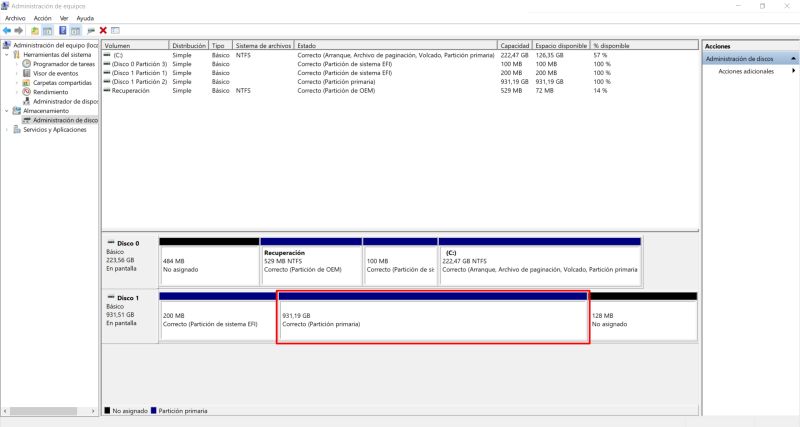Go back with the blue left arrow
This screenshot has width=800, height=427.
pyautogui.click(x=7, y=31)
